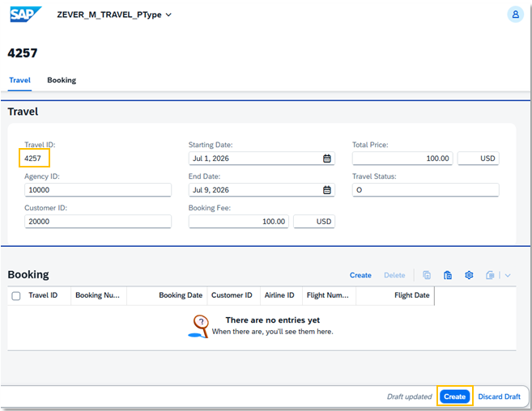Open End Date calendar picker
This screenshot has height=411, width=532.
327,190
